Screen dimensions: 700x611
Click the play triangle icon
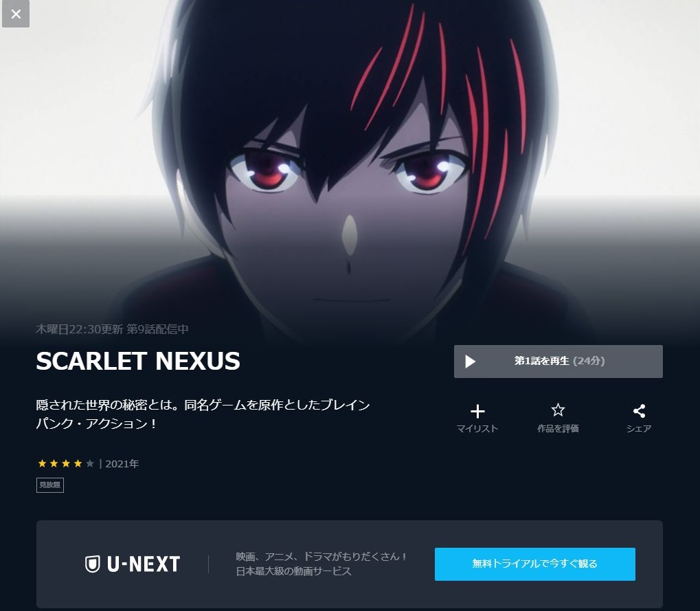[470, 362]
